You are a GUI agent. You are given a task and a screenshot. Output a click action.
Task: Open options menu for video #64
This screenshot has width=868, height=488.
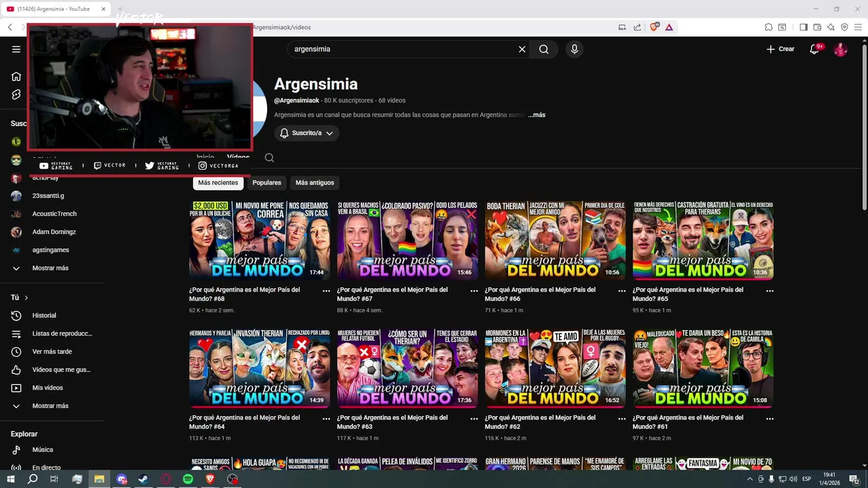click(x=326, y=419)
